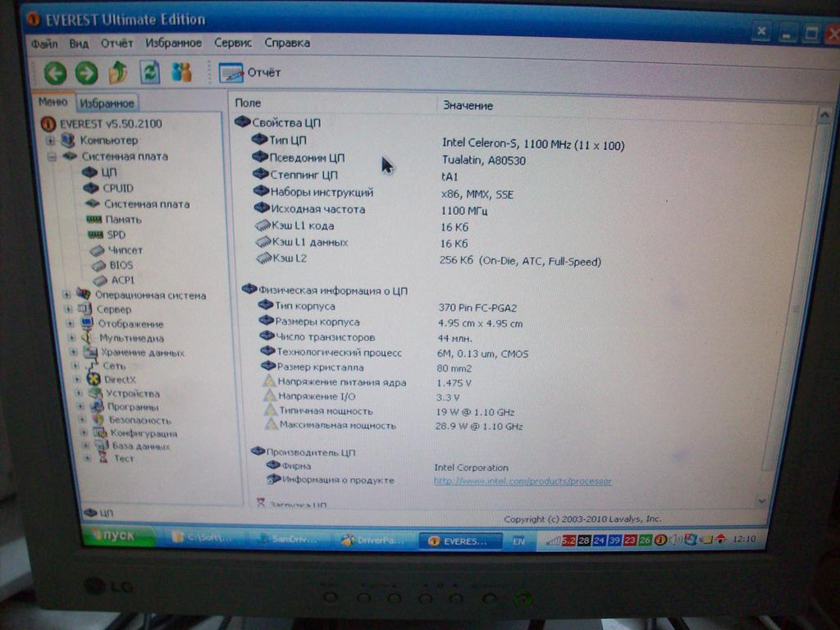840x630 pixels.
Task: Click the two-people users toolbar icon
Action: 181,72
